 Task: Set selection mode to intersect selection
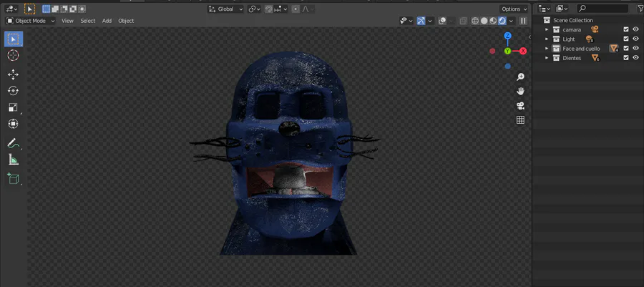(82, 9)
